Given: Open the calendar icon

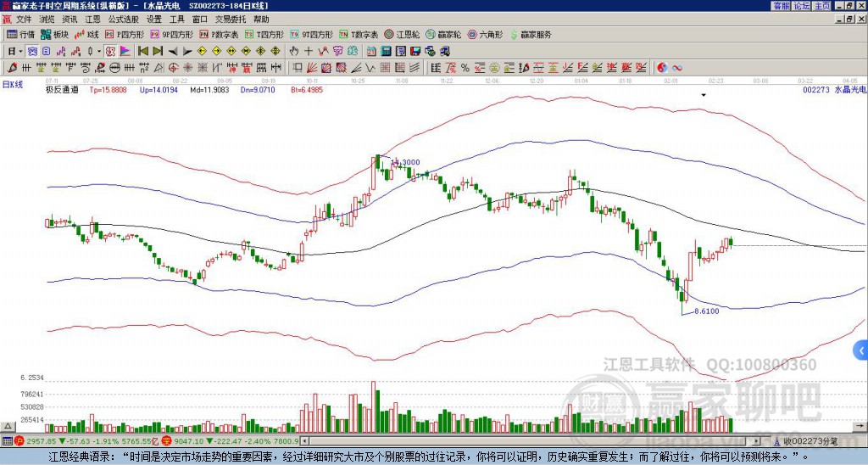Looking at the screenshot, I should 371,52.
